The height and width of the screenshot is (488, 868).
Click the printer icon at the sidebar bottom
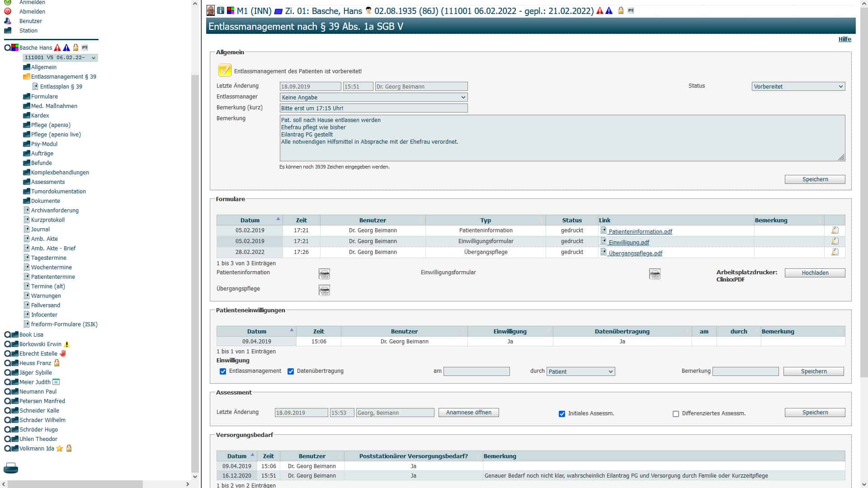(11, 468)
